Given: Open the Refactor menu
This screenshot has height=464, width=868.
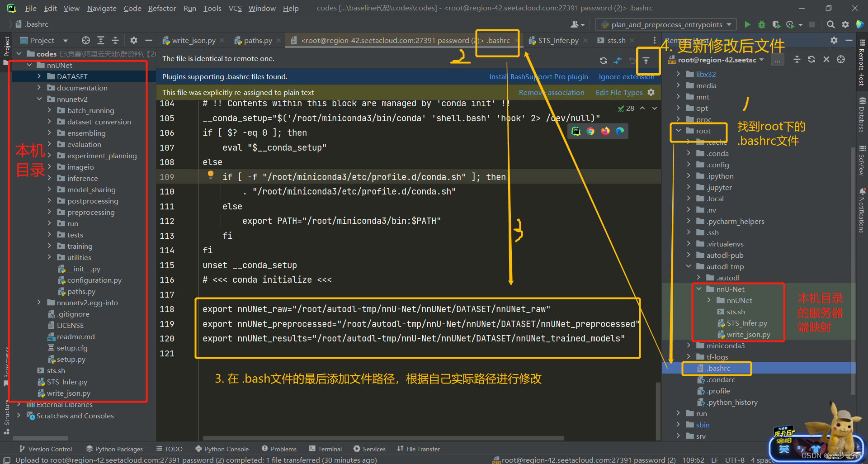Looking at the screenshot, I should coord(162,8).
